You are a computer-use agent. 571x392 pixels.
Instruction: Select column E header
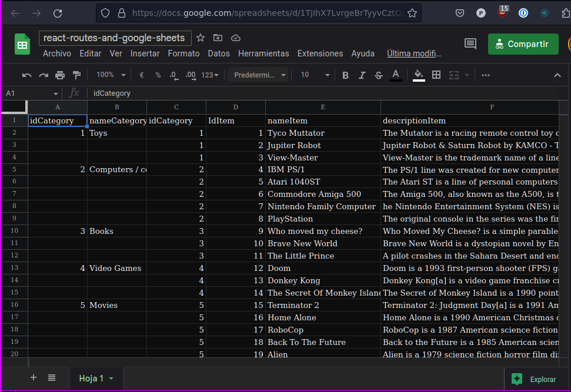(323, 107)
